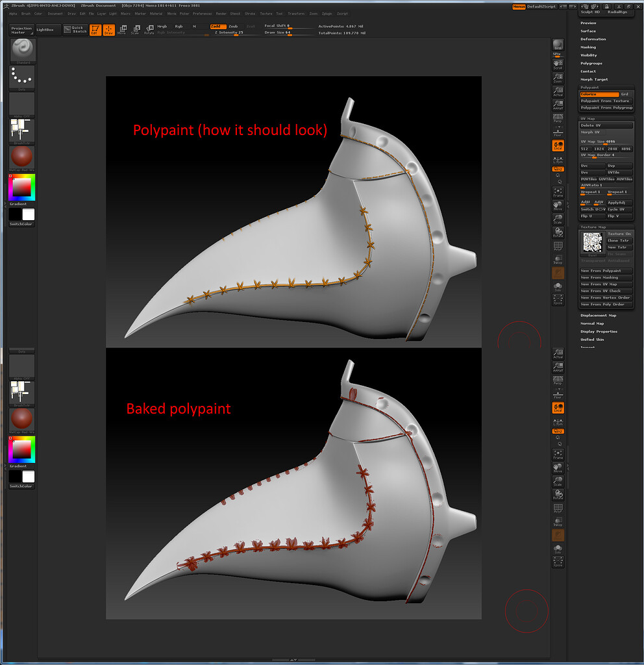
Task: Select the Rotate tool in the top toolbar
Action: coord(149,29)
